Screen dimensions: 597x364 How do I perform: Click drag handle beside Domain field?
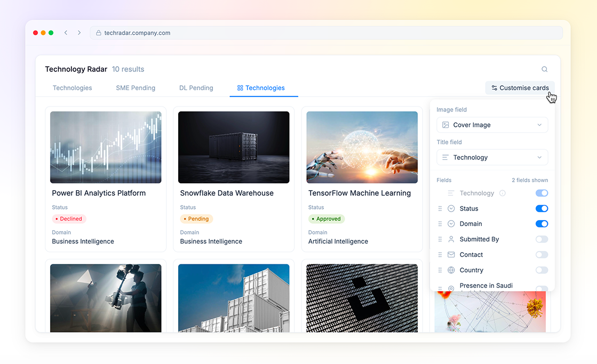[x=440, y=224]
